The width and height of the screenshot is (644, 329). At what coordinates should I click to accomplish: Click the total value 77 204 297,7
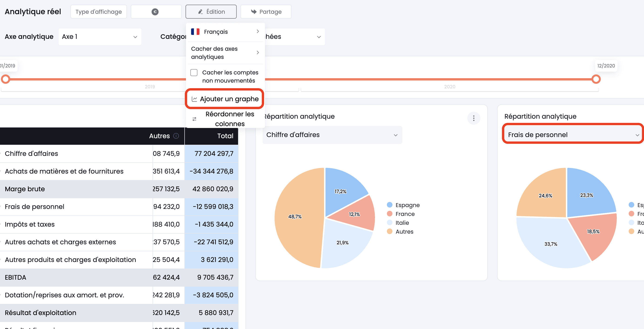pos(214,154)
